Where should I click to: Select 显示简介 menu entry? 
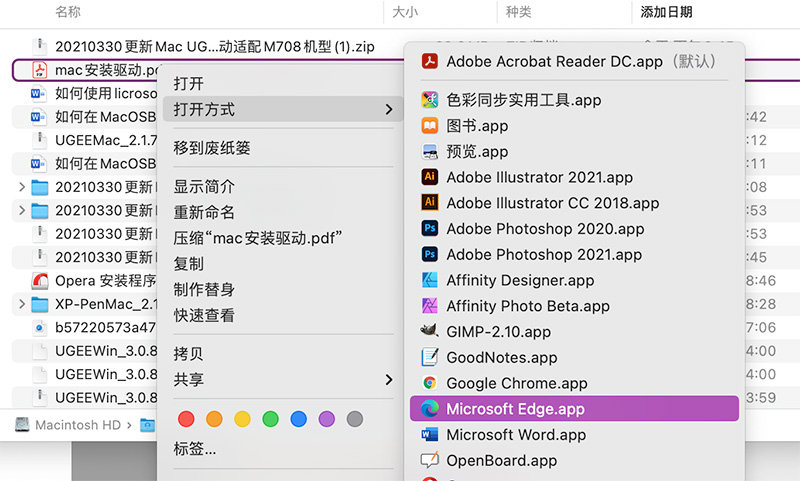click(283, 186)
